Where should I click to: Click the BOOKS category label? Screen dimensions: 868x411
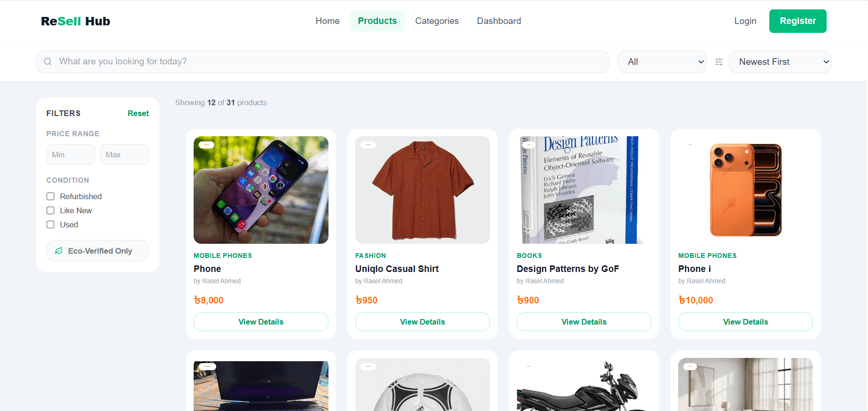[529, 256]
